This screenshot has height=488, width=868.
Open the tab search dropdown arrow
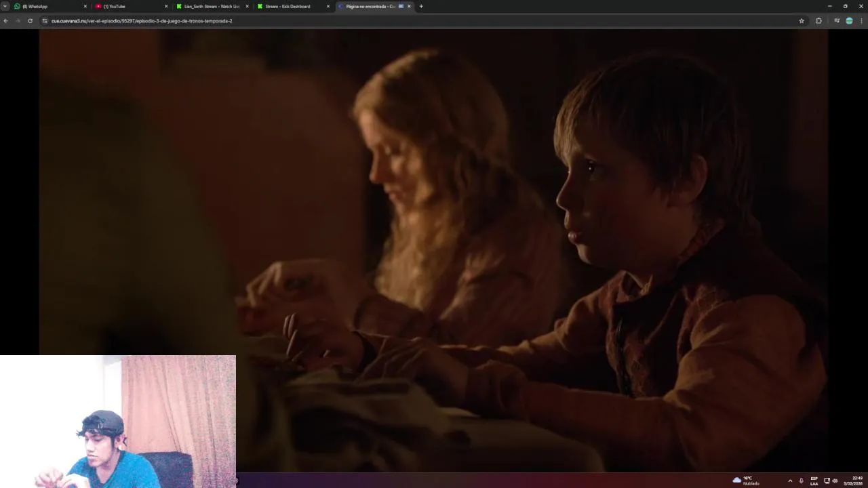pos(5,6)
